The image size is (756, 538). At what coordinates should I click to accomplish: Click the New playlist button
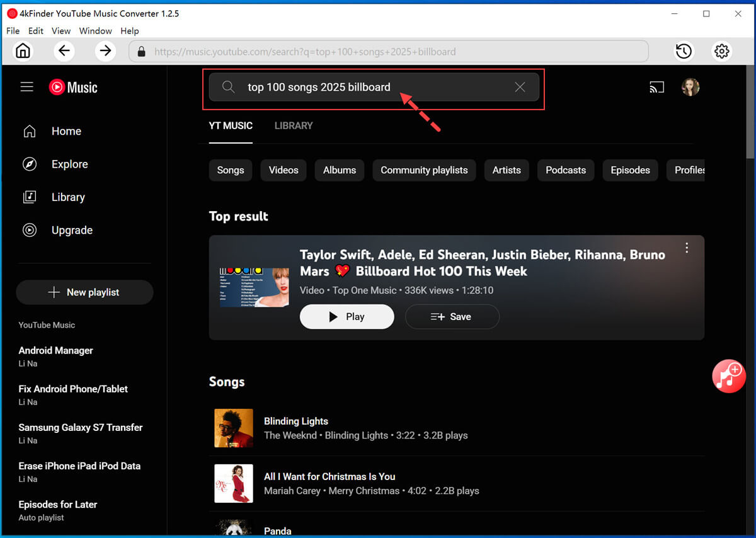(84, 292)
